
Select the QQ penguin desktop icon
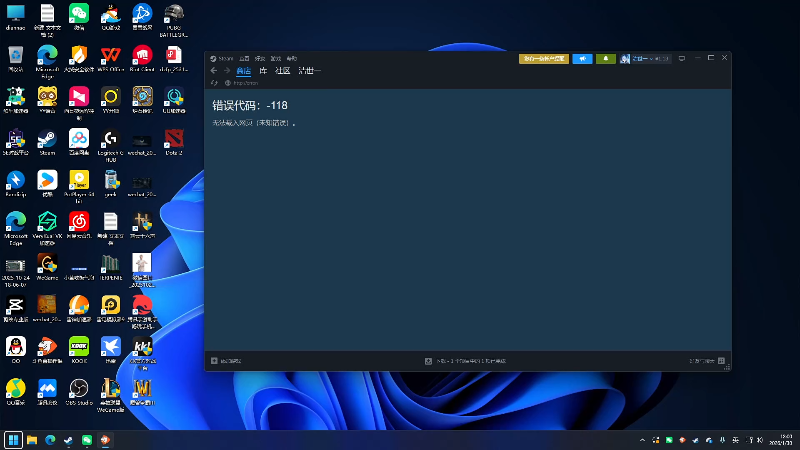coord(16,351)
